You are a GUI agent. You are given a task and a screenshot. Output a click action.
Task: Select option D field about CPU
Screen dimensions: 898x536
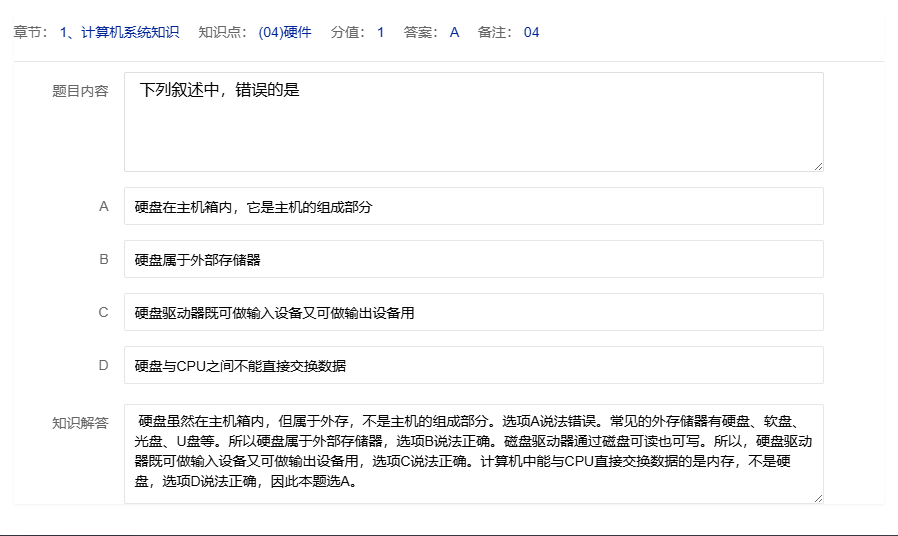pos(473,366)
